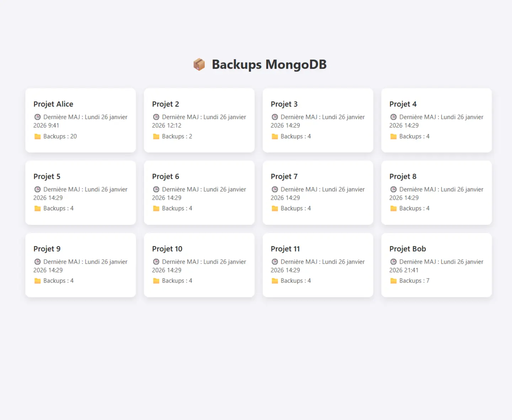Click the Projet 11 heading
The image size is (512, 420).
click(285, 249)
